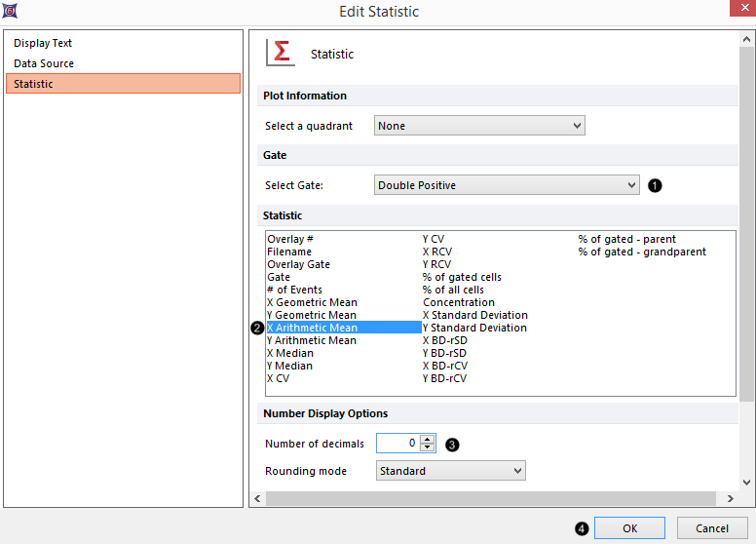Increase number of decimals with up arrow

pos(427,439)
